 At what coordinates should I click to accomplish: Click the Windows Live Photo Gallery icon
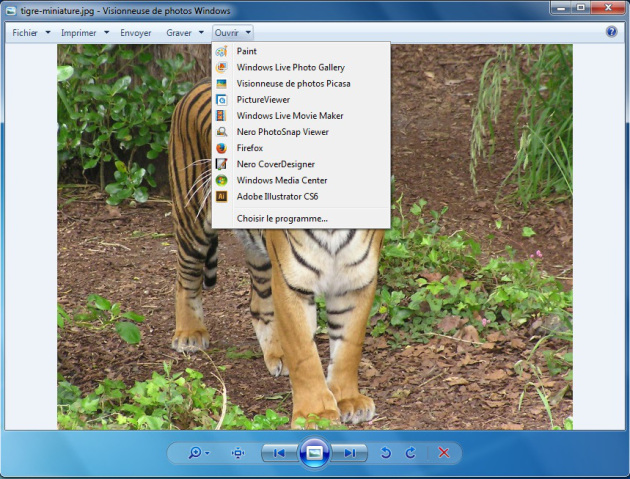point(221,68)
